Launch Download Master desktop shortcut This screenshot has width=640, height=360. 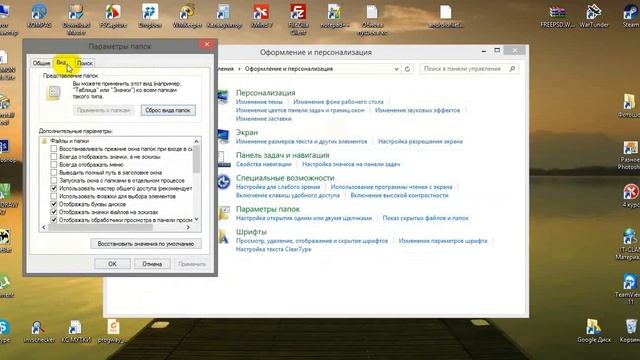tap(76, 19)
